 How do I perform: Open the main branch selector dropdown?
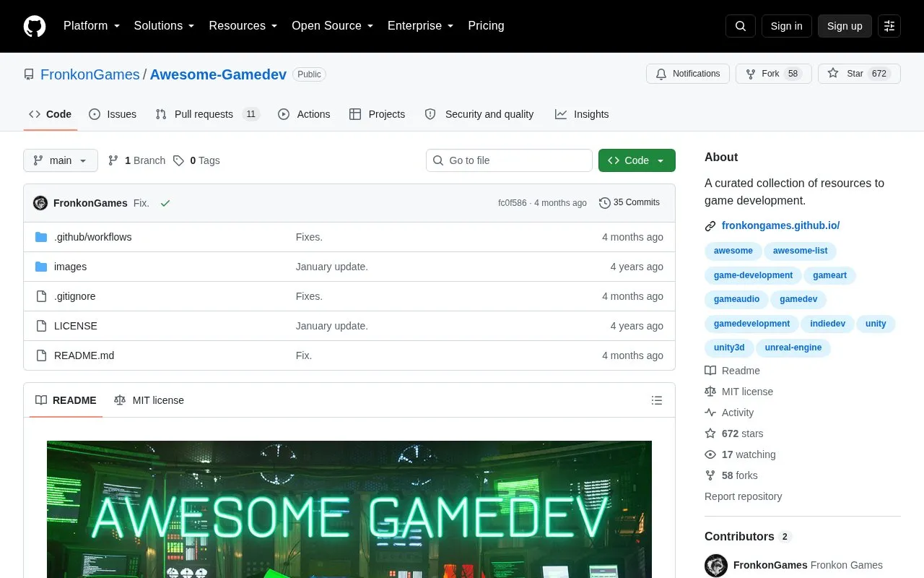pyautogui.click(x=61, y=160)
